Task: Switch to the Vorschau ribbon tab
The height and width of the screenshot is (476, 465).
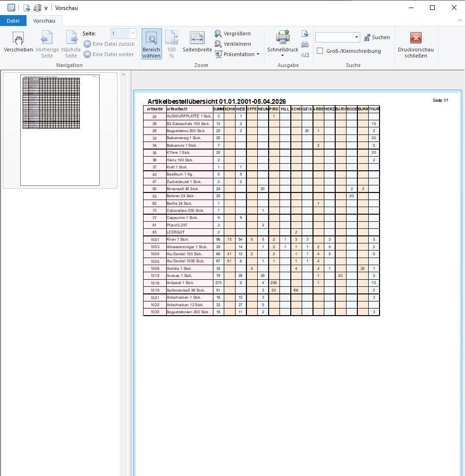Action: (44, 21)
